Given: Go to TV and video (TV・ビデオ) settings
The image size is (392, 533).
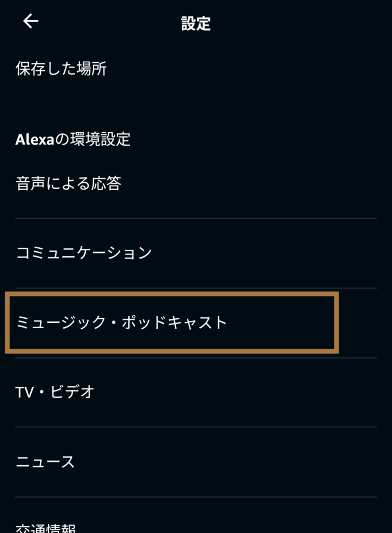Looking at the screenshot, I should [x=55, y=392].
